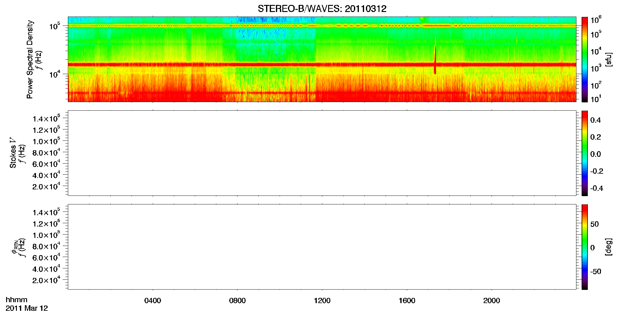Click the 1.4×10^5 tick in Stokes panel

46,119
